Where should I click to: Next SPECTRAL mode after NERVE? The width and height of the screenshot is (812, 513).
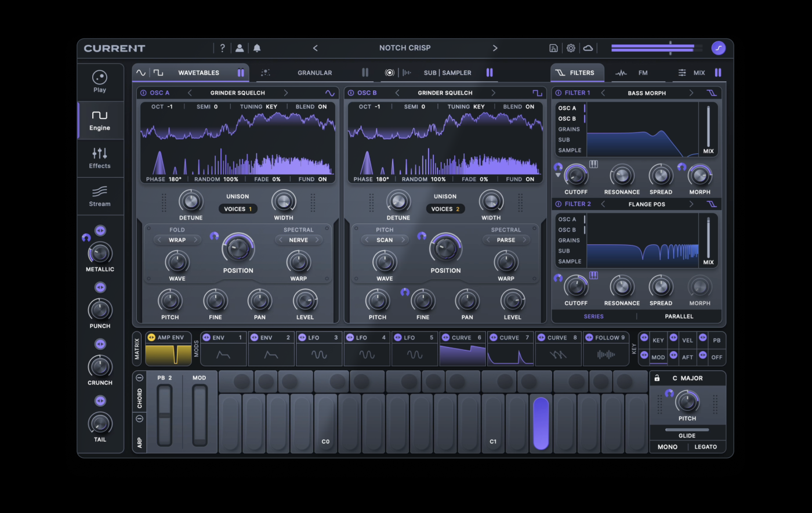tap(317, 240)
